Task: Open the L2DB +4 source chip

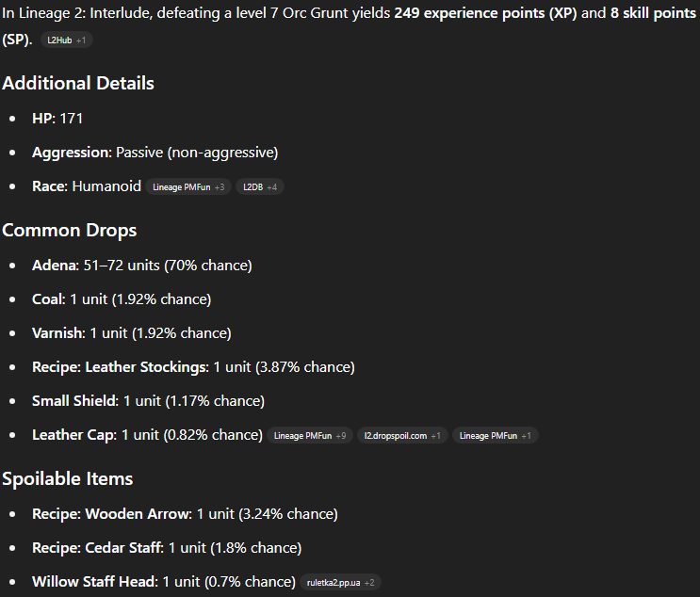Action: 260,187
